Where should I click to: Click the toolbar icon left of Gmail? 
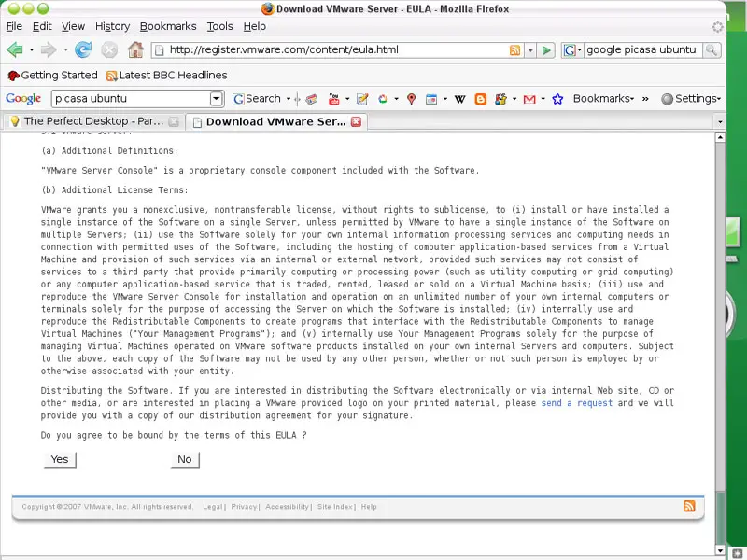500,99
